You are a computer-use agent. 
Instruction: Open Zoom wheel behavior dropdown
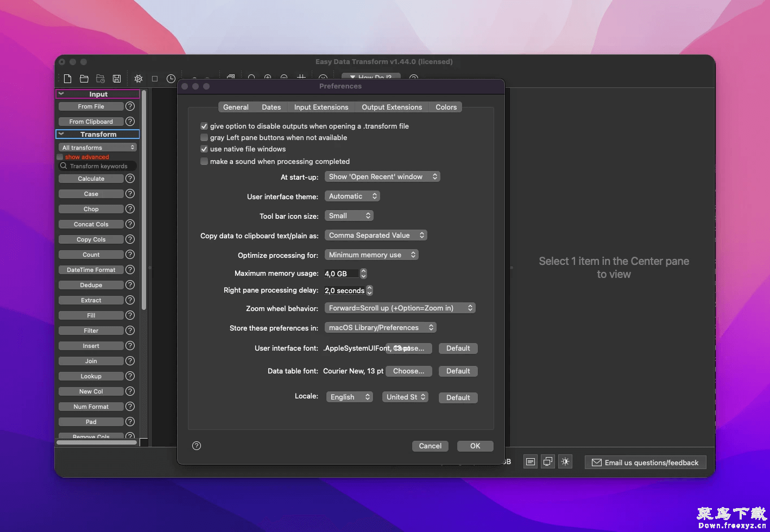(x=400, y=308)
